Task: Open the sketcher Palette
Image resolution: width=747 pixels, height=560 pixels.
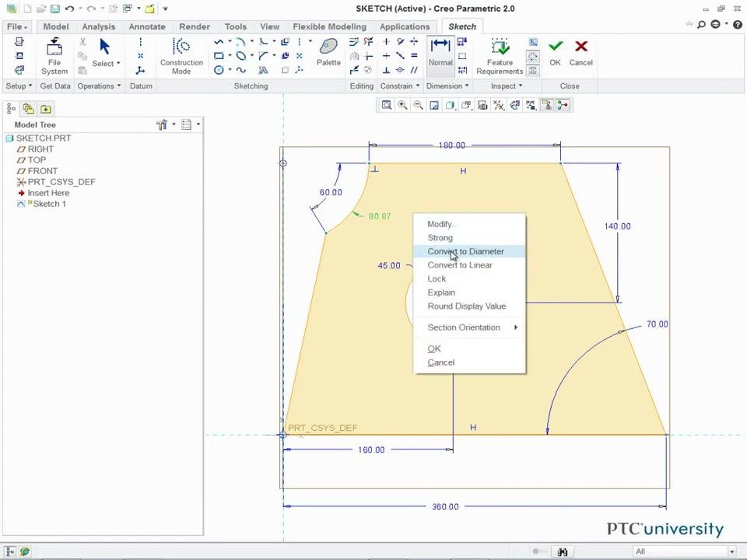Action: pyautogui.click(x=328, y=52)
